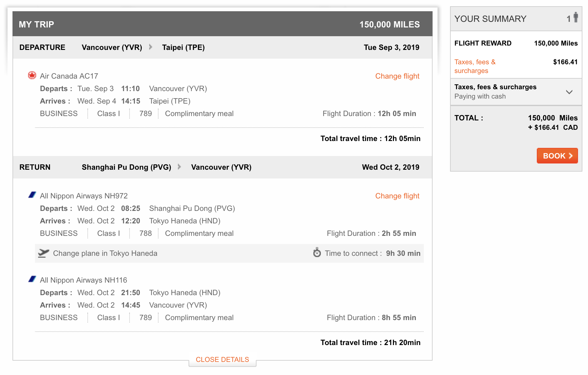This screenshot has width=588, height=375.
Task: Open the Paying with cash payment option
Action: tap(480, 96)
